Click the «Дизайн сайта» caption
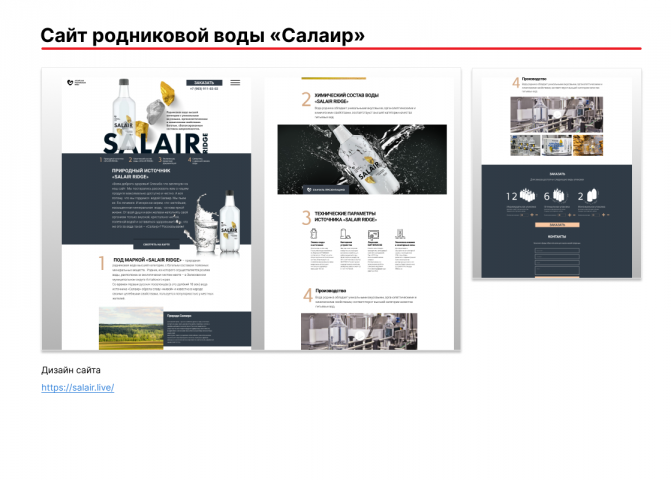671x480 pixels. click(71, 370)
